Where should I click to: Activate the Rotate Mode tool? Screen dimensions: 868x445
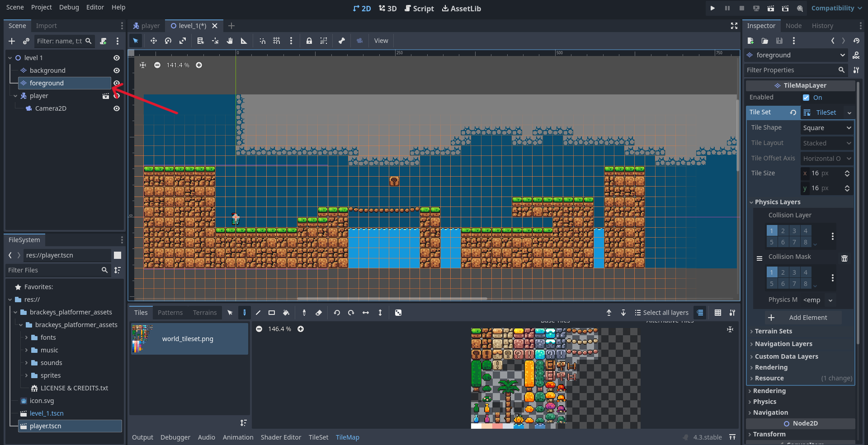tap(168, 41)
